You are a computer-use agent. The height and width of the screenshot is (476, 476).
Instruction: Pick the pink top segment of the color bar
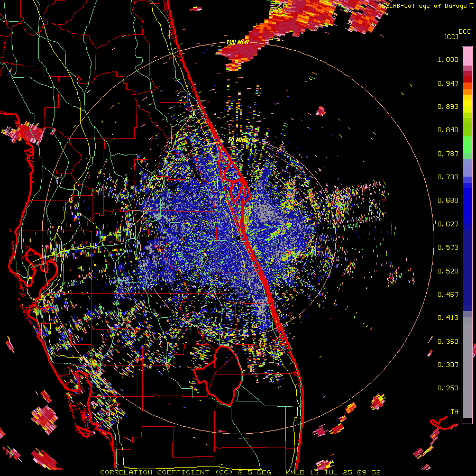tap(467, 56)
